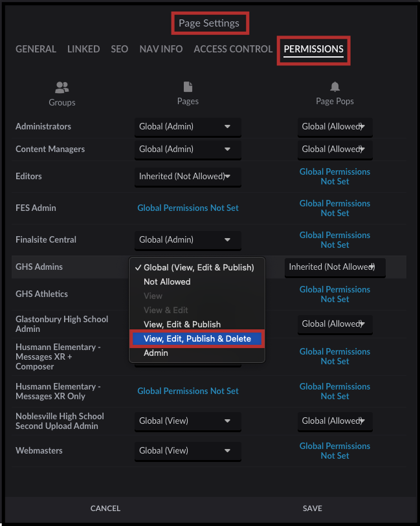Click the Finalsite Central group name
Viewport: 420px width, 526px height.
tap(46, 239)
